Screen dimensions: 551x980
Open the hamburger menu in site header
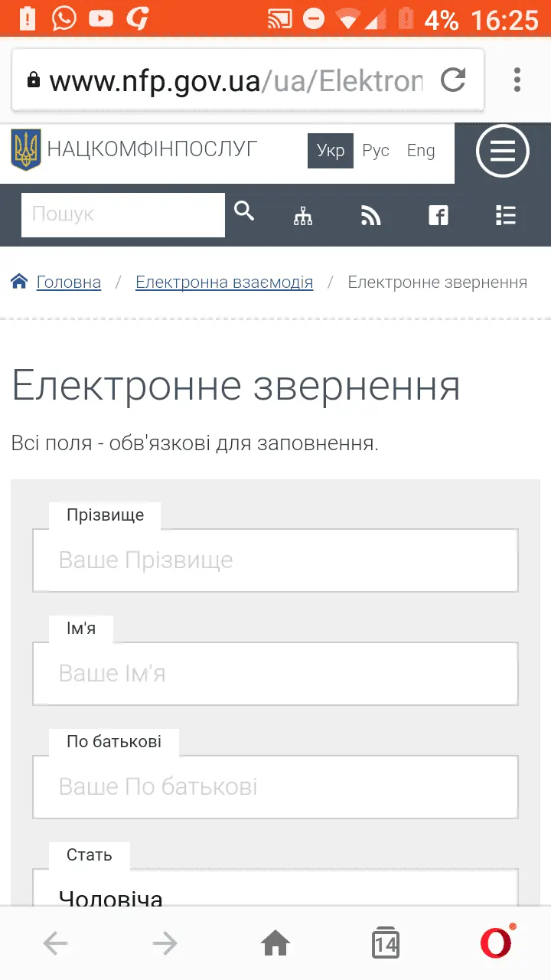[x=502, y=152]
